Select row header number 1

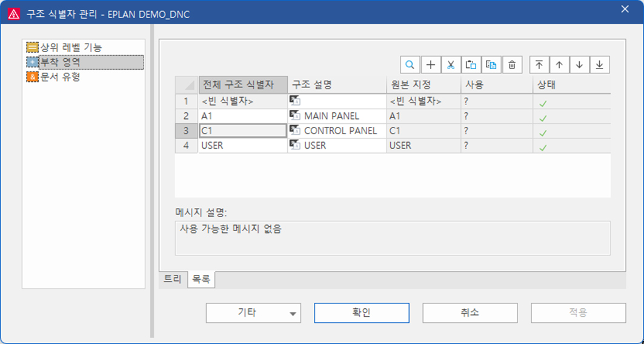[x=187, y=101]
